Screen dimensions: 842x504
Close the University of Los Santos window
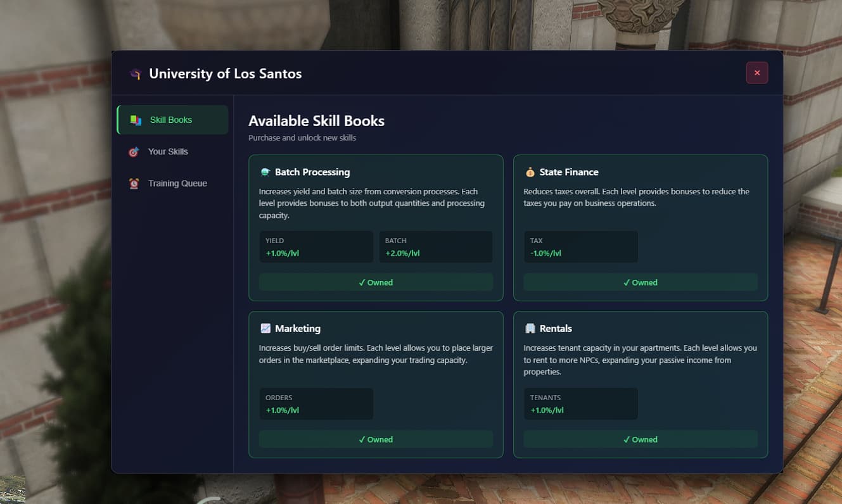756,73
